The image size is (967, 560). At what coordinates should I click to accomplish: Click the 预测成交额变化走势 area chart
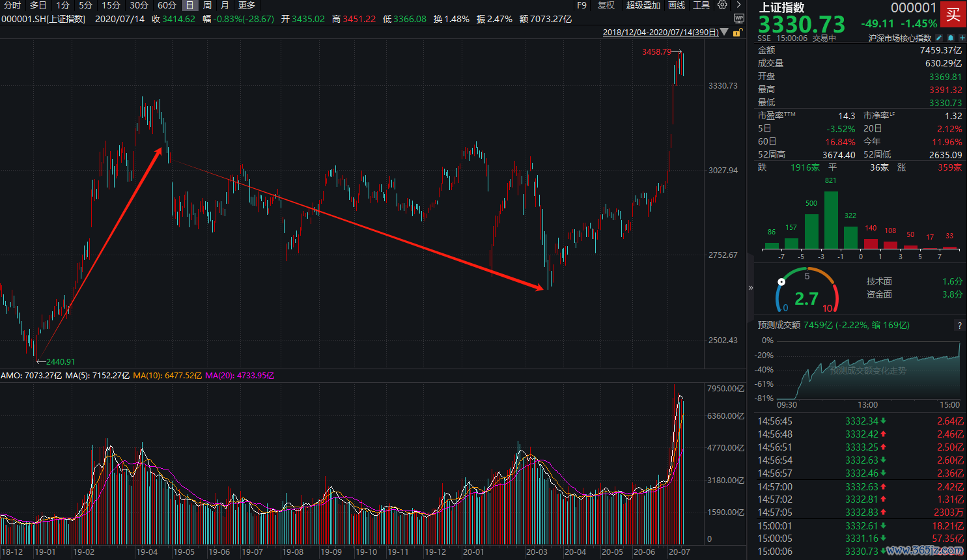coord(868,370)
